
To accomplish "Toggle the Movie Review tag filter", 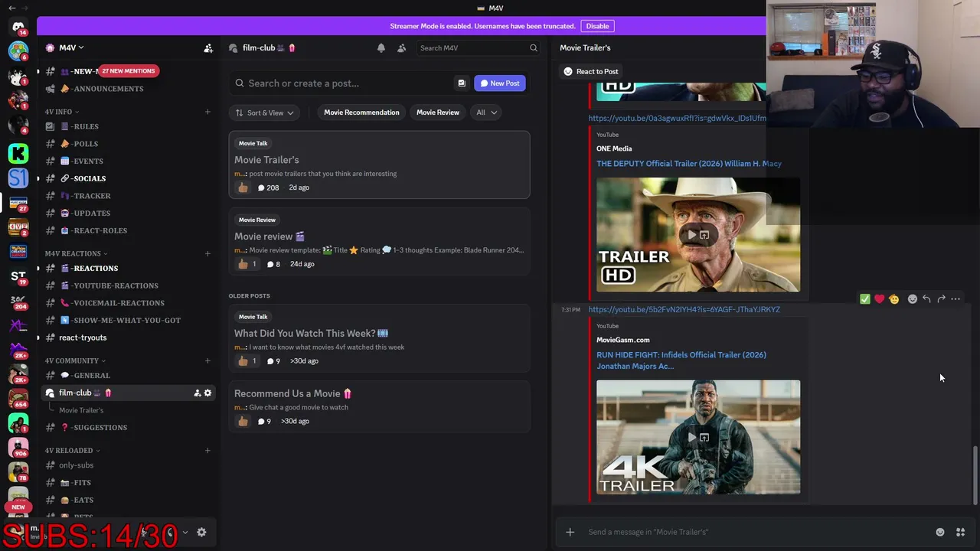I will [x=438, y=112].
